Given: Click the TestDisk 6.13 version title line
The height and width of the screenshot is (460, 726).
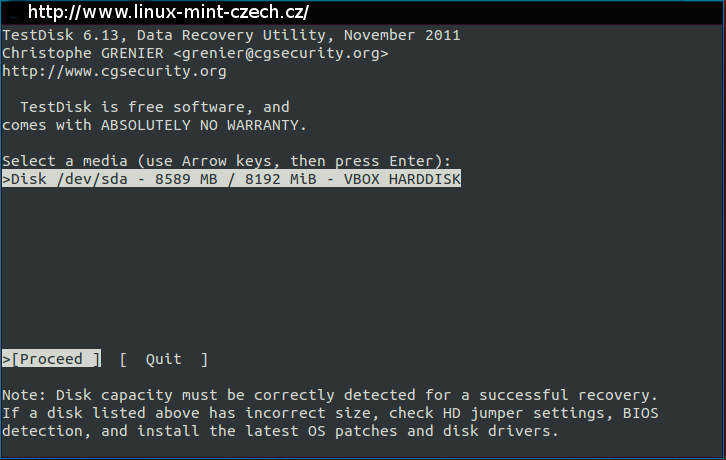Looking at the screenshot, I should pyautogui.click(x=231, y=35).
